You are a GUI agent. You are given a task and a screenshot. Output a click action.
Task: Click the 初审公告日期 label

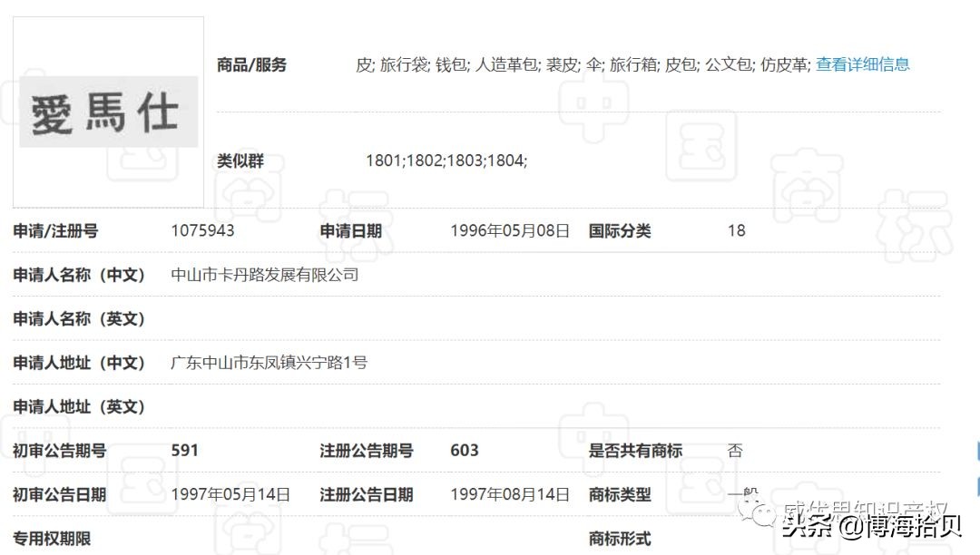pyautogui.click(x=59, y=494)
